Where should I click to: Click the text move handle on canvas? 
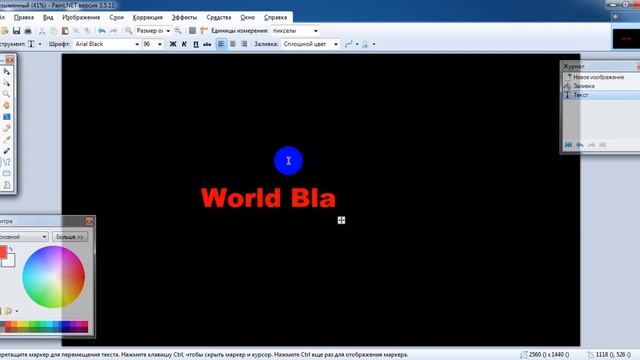(x=341, y=220)
